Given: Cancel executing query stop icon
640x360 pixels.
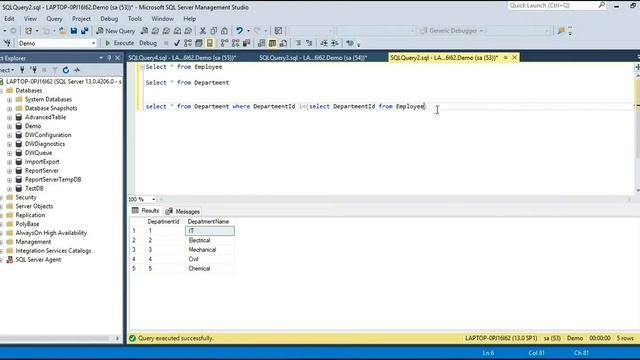Looking at the screenshot, I should coord(166,43).
